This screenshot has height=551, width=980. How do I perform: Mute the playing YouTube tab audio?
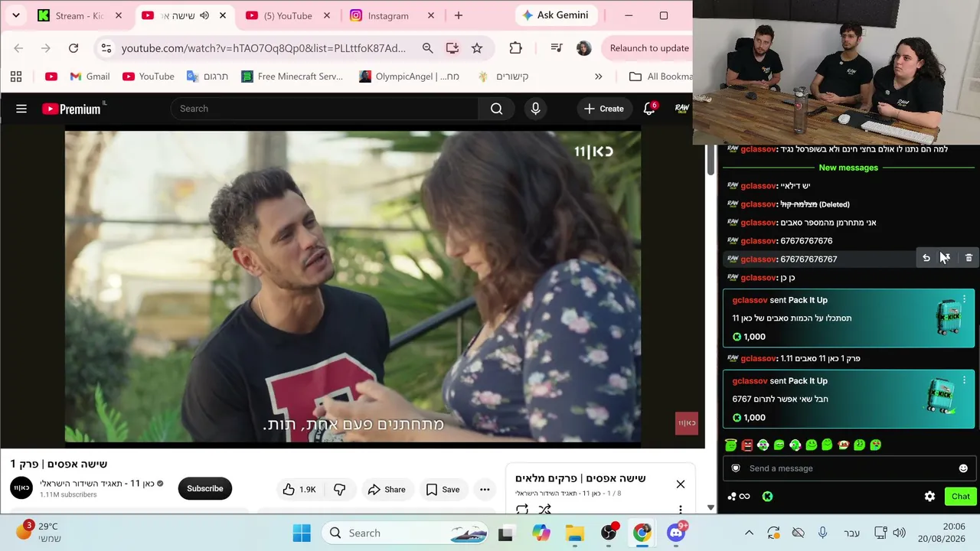(204, 15)
